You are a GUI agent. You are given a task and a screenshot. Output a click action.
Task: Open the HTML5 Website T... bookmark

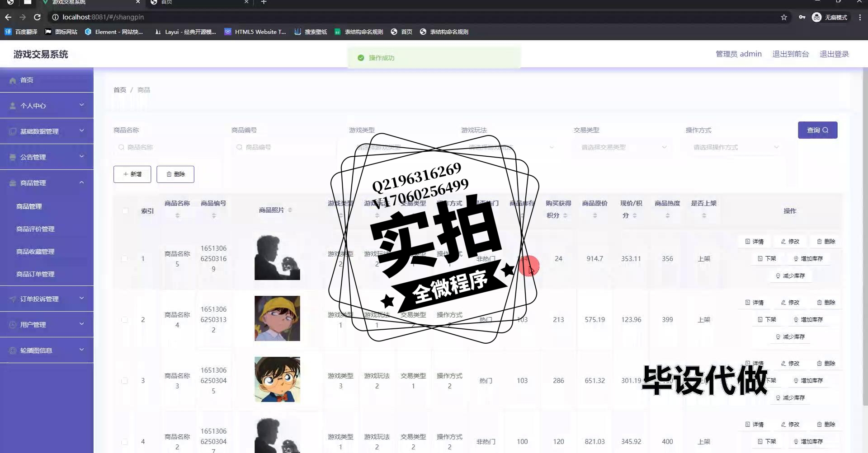coord(255,32)
